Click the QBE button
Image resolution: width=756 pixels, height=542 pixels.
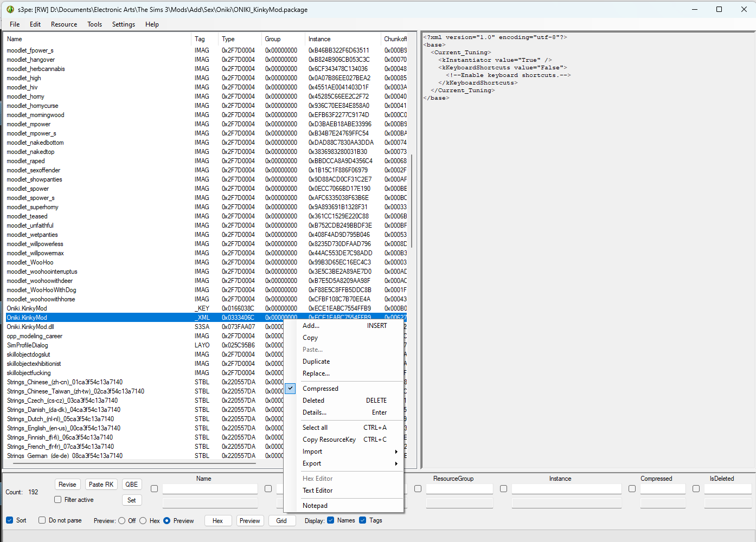[x=131, y=485]
